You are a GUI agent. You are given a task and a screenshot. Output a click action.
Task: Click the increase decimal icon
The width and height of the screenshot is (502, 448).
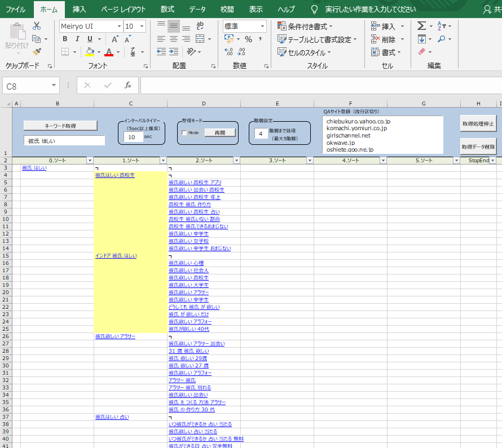[228, 52]
